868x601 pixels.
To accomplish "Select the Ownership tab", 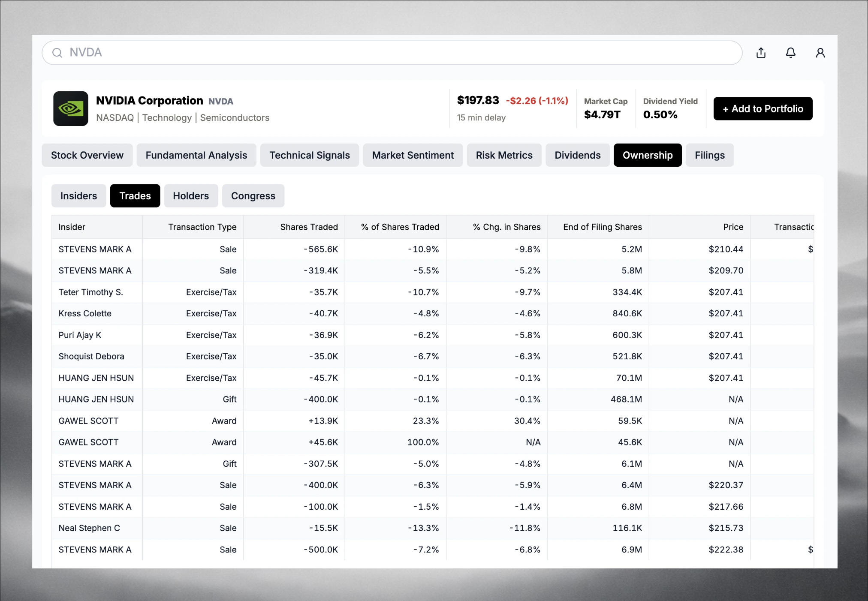I will 648,155.
